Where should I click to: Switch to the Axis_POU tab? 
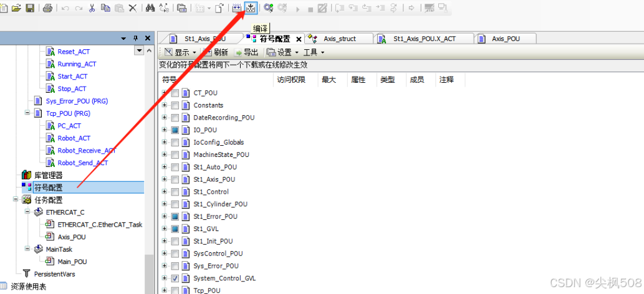point(506,39)
